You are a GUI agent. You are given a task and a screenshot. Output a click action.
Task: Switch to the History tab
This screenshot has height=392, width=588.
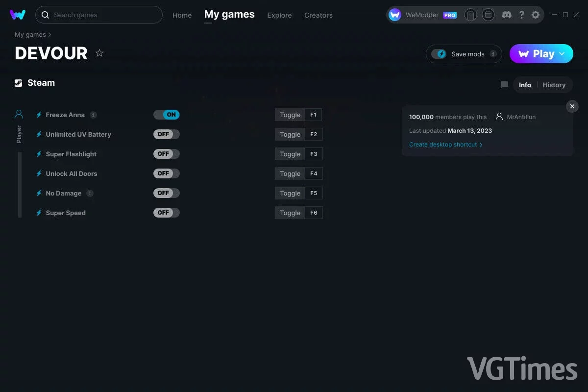[x=554, y=85]
